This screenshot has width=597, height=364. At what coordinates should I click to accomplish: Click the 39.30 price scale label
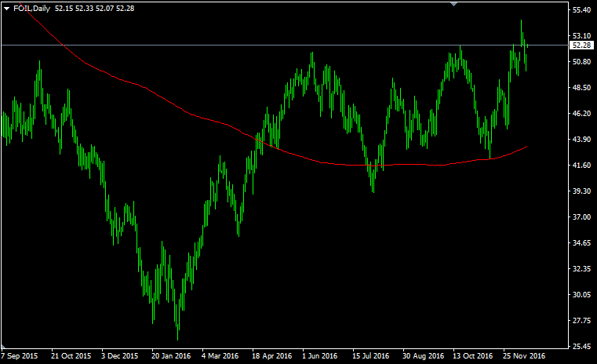(x=581, y=191)
